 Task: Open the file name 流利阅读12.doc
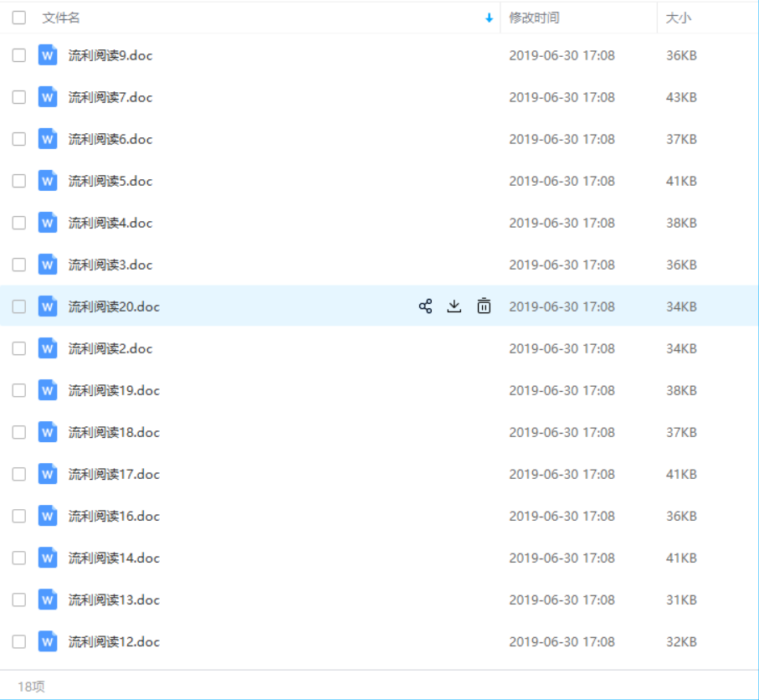pos(114,642)
